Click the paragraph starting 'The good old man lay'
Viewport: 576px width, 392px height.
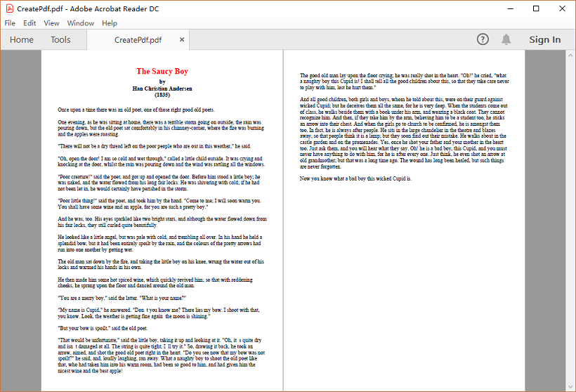[x=405, y=81]
